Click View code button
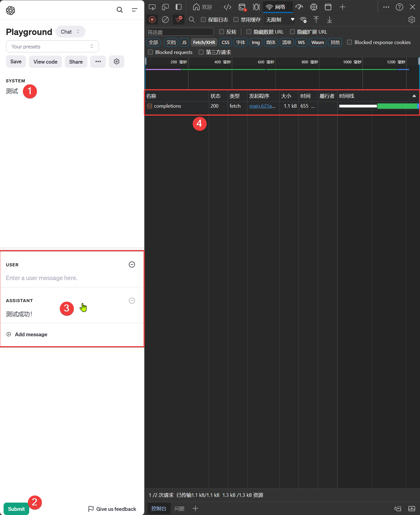The width and height of the screenshot is (420, 515). 45,61
